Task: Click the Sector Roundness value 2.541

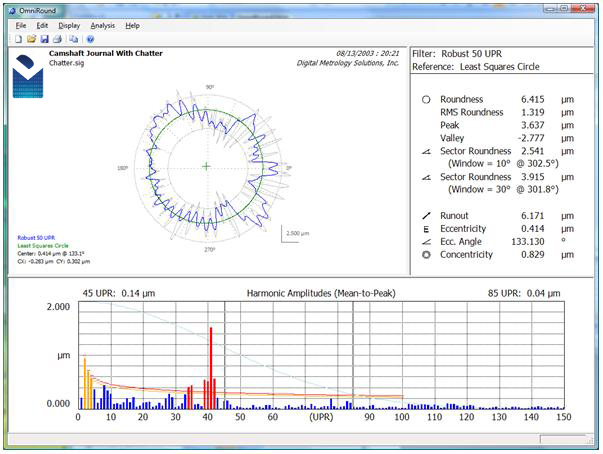Action: click(x=533, y=151)
